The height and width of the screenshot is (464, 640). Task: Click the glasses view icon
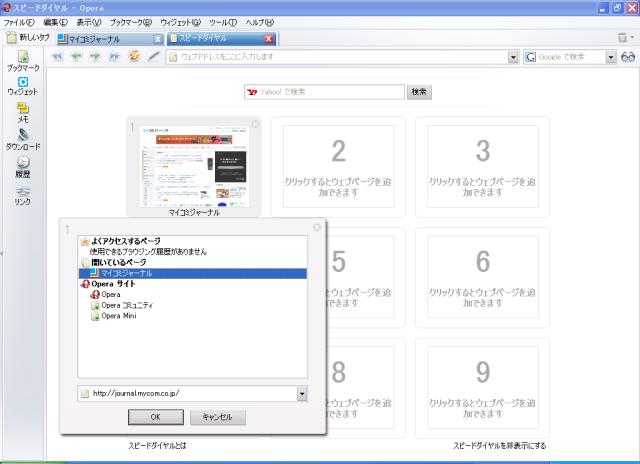tap(628, 57)
